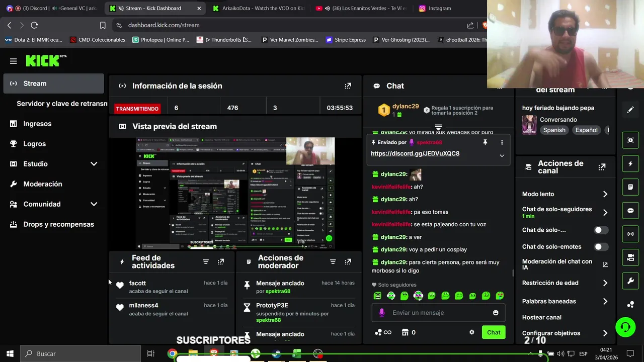Open the Windows notification center
Screen dimensions: 644x362
point(630,353)
